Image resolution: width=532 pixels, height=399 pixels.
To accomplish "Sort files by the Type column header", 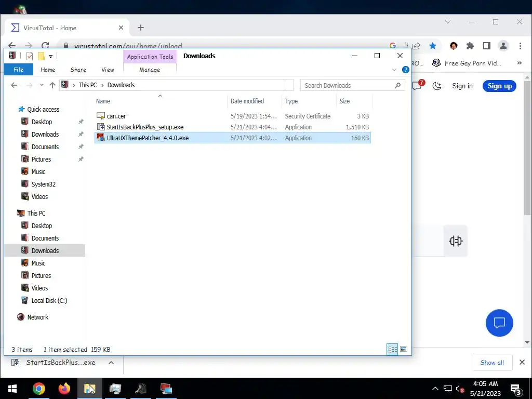I will click(x=309, y=101).
